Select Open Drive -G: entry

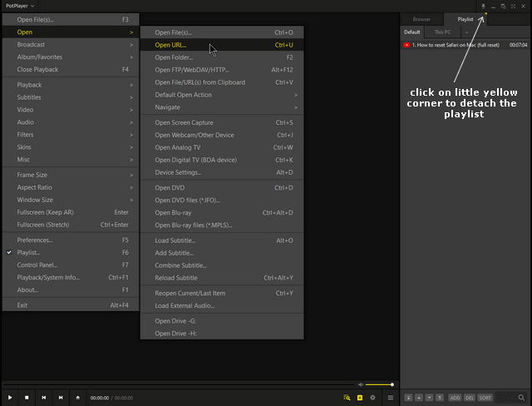(x=222, y=321)
